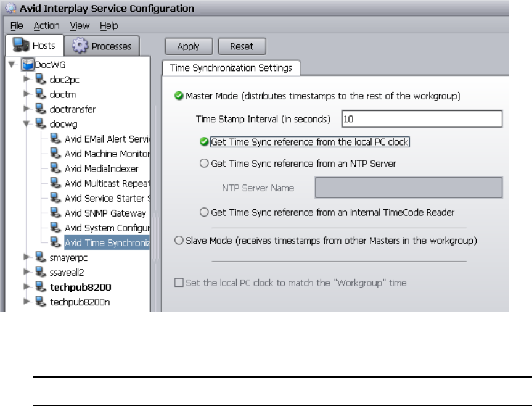Click the Avid Machine Monitor service icon
The width and height of the screenshot is (532, 406).
[55, 154]
